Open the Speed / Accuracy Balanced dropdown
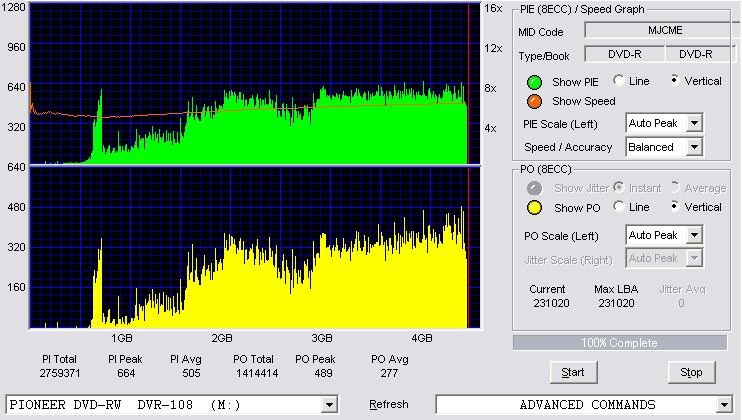 pyautogui.click(x=694, y=147)
